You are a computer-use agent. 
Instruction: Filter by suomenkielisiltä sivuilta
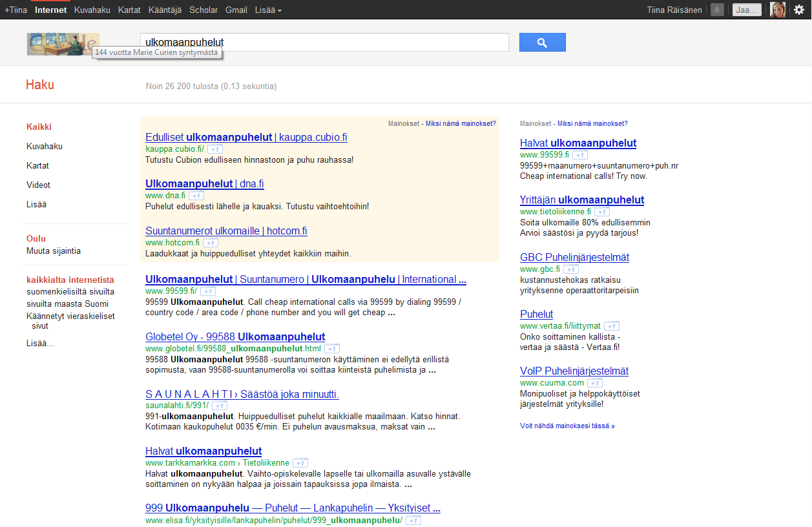click(70, 292)
